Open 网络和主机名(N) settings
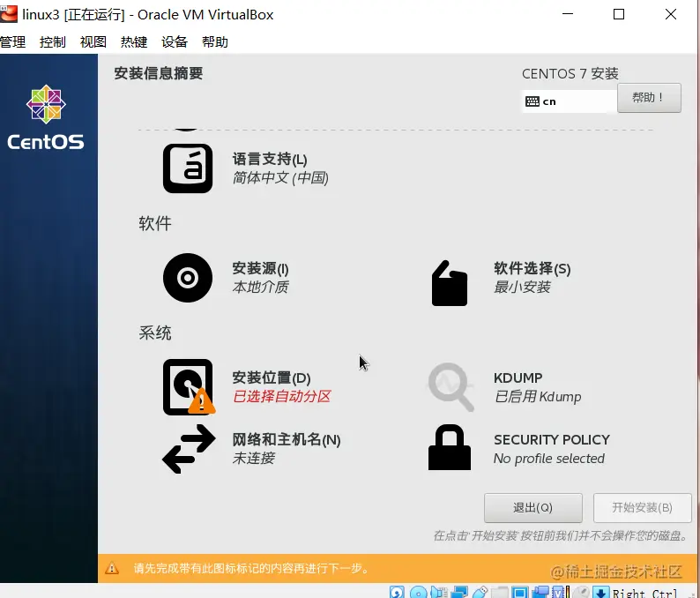 (x=287, y=440)
